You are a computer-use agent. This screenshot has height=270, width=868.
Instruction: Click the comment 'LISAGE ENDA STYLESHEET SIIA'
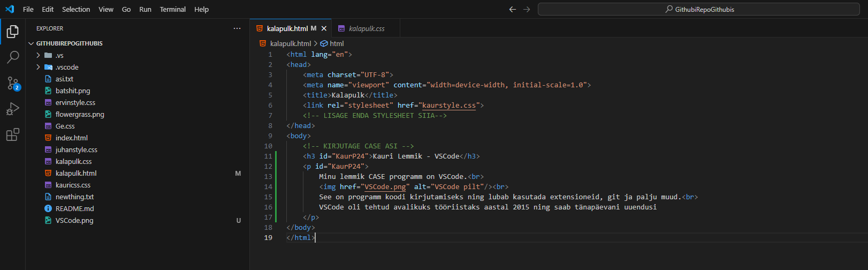[x=375, y=116]
